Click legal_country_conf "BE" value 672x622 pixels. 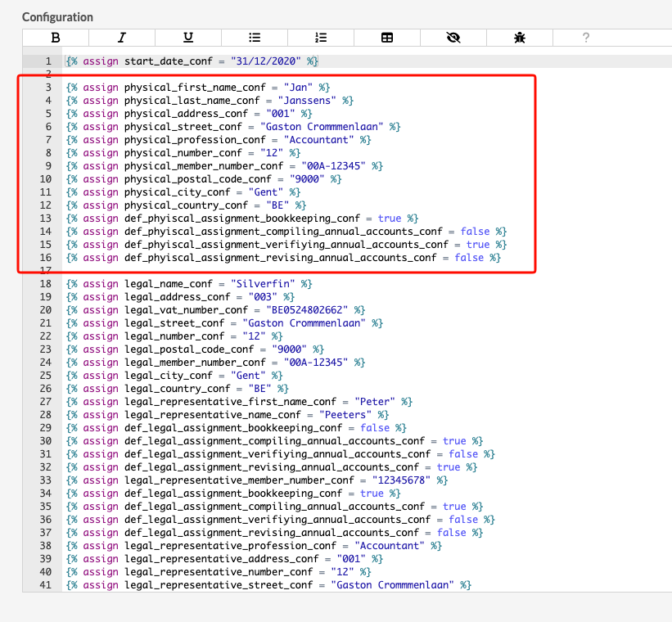coord(260,389)
